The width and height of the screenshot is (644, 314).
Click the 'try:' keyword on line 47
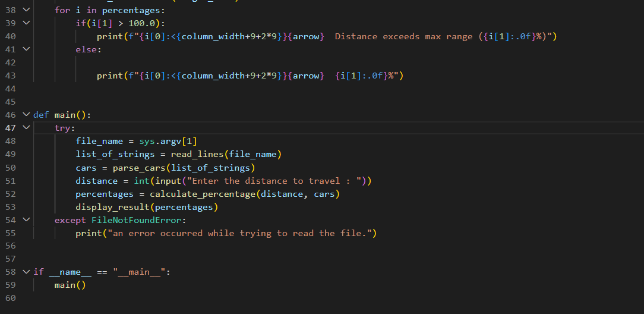pyautogui.click(x=65, y=128)
